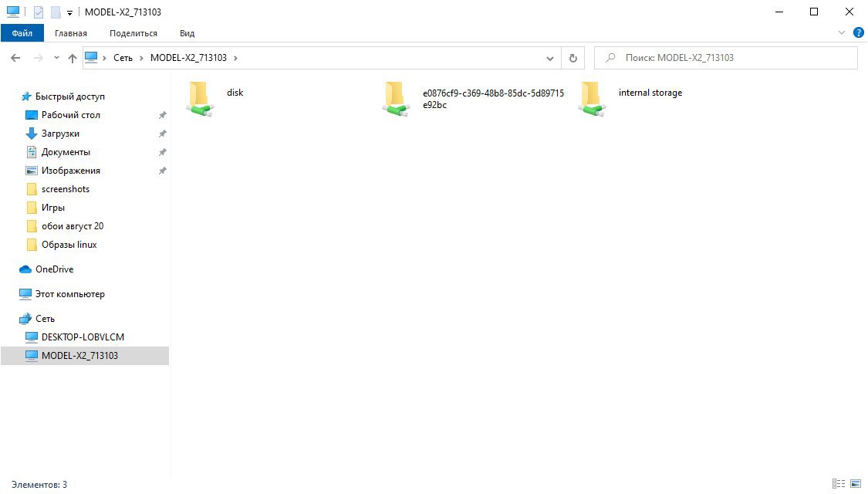
Task: Select Быстрый доступ in navigation pane
Action: coord(69,96)
